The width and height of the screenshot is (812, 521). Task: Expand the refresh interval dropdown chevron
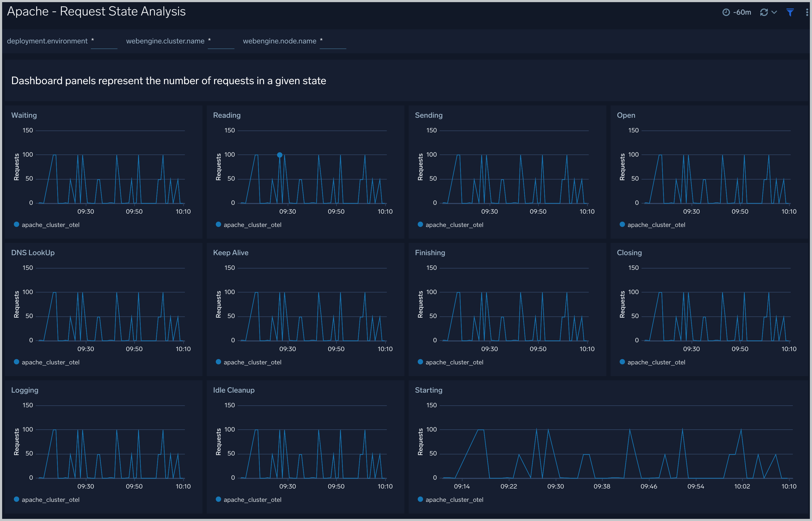tap(774, 12)
